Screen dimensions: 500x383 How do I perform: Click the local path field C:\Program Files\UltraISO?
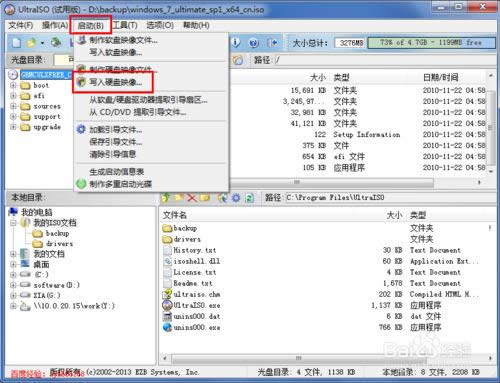tap(390, 198)
